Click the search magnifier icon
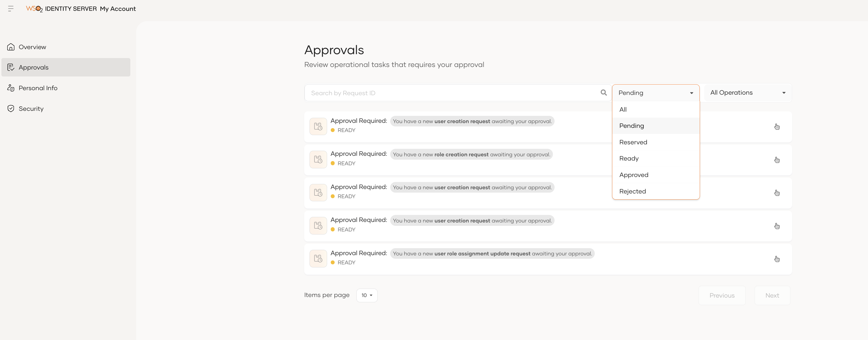The height and width of the screenshot is (340, 868). (x=603, y=93)
